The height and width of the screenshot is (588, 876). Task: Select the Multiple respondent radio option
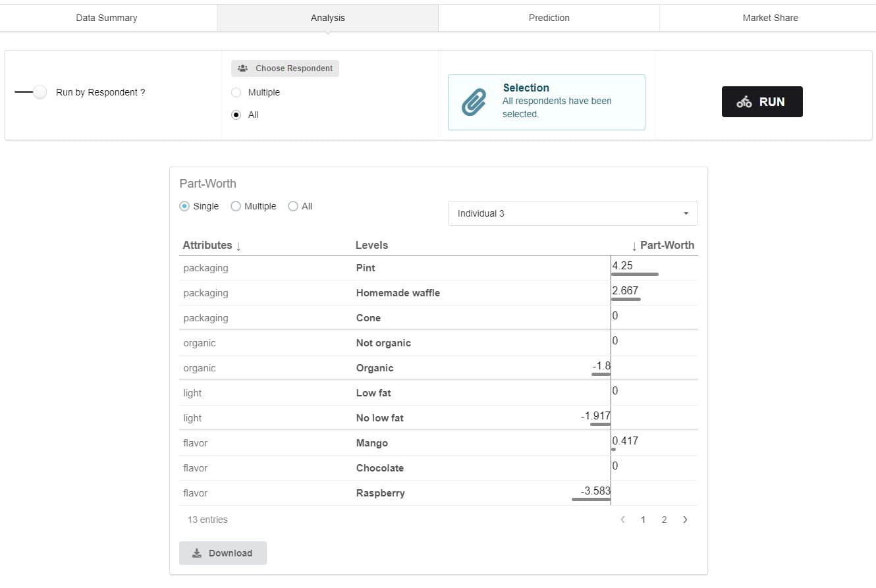pyautogui.click(x=236, y=92)
